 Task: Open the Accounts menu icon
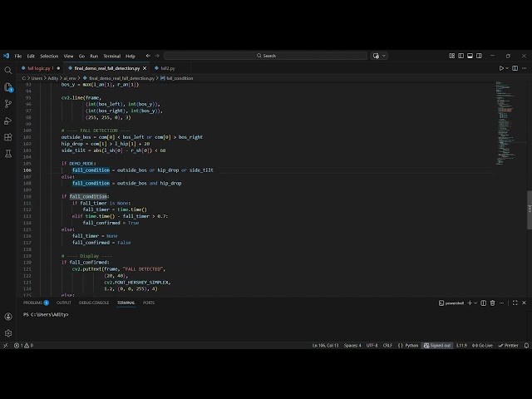coord(8,317)
